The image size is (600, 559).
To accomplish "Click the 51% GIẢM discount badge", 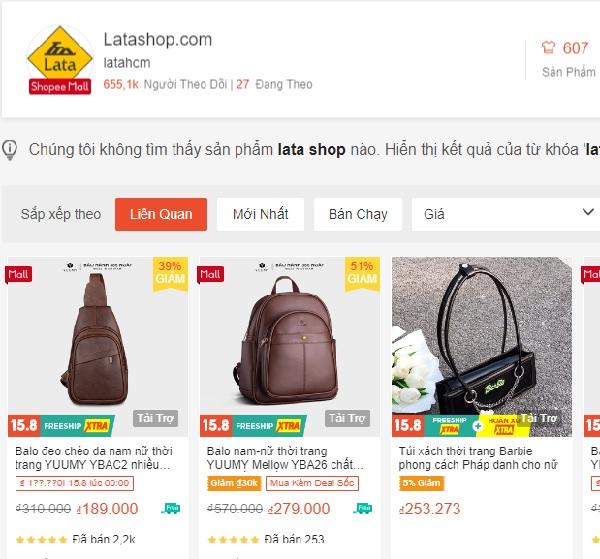I will coord(362,272).
